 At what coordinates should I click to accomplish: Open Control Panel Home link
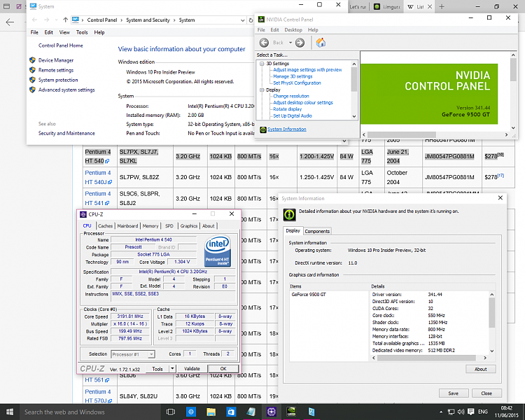(61, 45)
